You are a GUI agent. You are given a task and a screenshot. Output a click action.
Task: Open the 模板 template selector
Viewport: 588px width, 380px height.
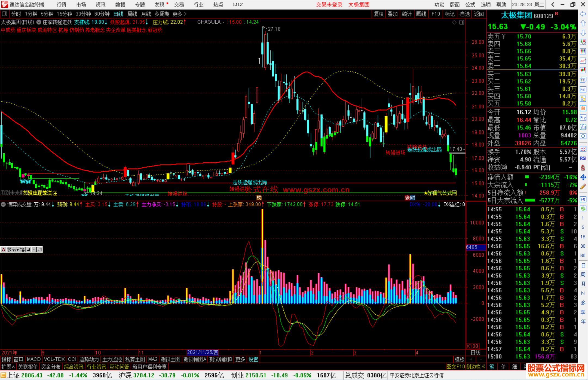[460, 359]
